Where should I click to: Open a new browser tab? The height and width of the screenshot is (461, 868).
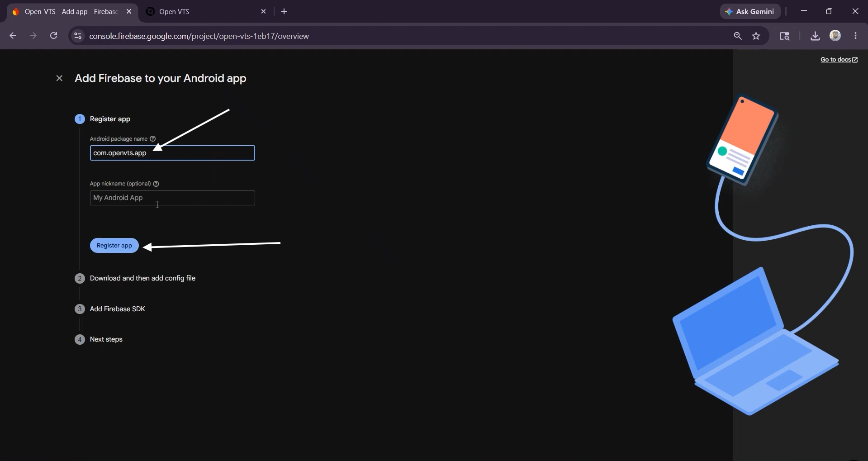click(x=284, y=12)
